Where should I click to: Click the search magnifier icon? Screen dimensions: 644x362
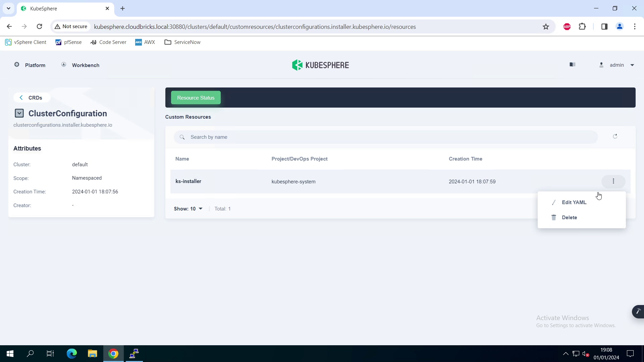point(182,137)
